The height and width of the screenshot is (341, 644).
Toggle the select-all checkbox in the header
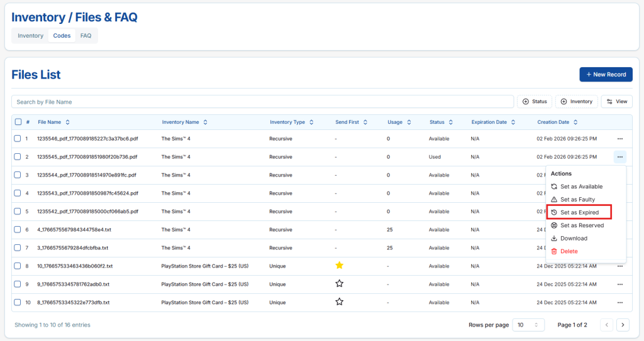pos(18,122)
